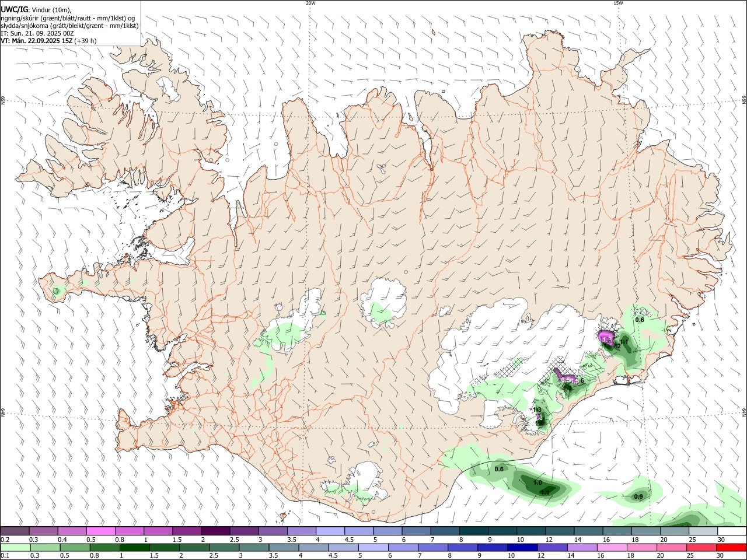
Task: Select the white upper-row legend swatch starting at 30
Action: point(732,531)
